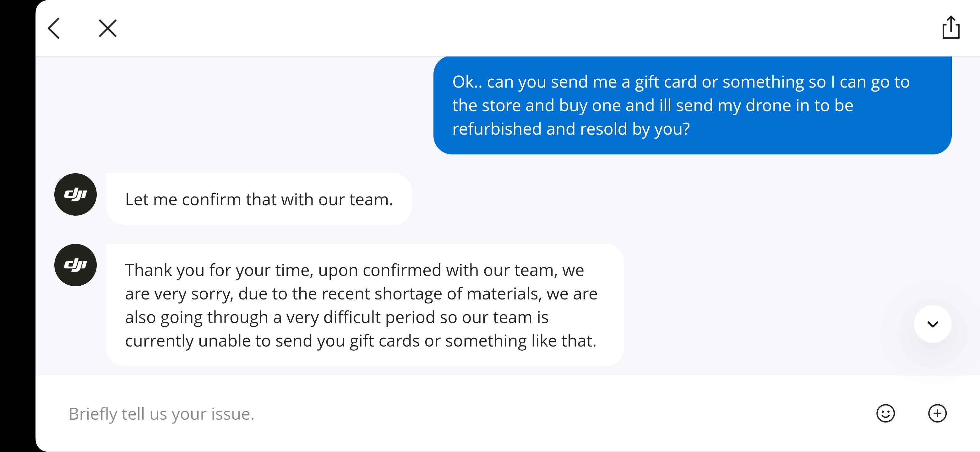
Task: Add an attachment with the plus icon
Action: tap(937, 413)
